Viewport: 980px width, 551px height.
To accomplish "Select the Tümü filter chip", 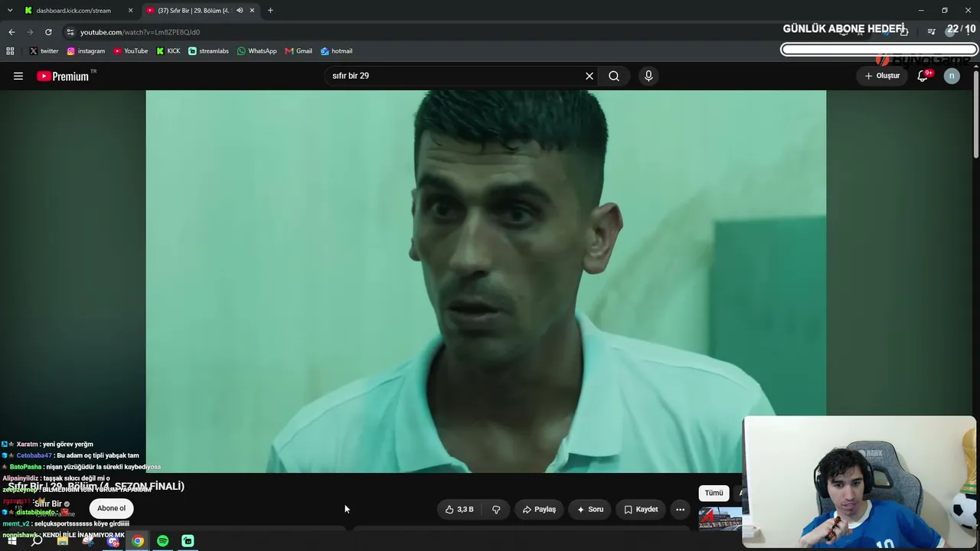I will pos(714,493).
